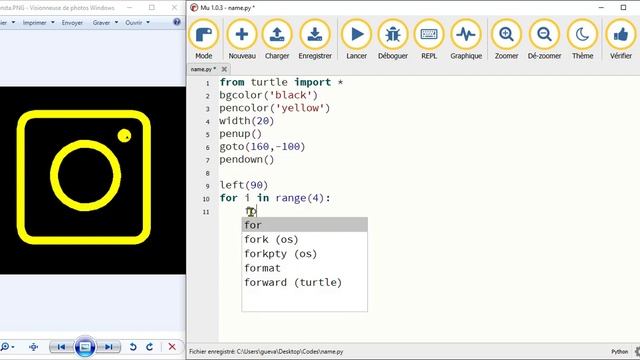Screen dimensions: 640x360
Task: Click the camera logo image in viewer
Action: pyautogui.click(x=84, y=178)
